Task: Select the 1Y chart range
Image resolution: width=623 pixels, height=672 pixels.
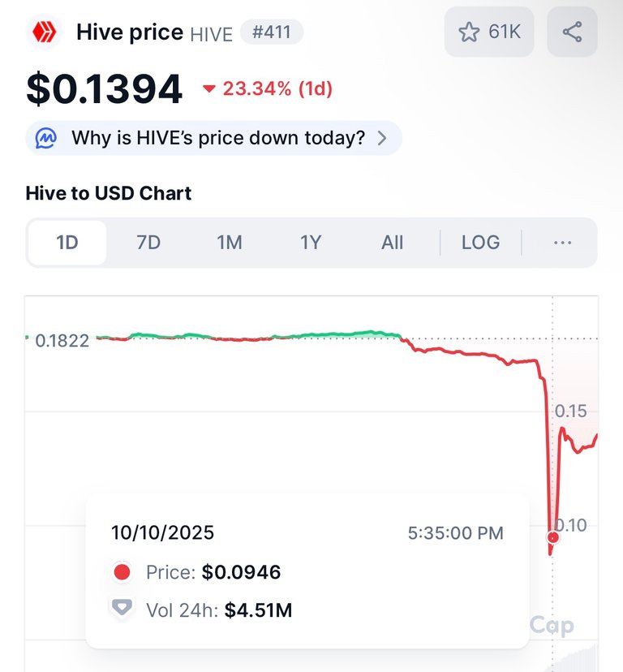Action: point(311,243)
